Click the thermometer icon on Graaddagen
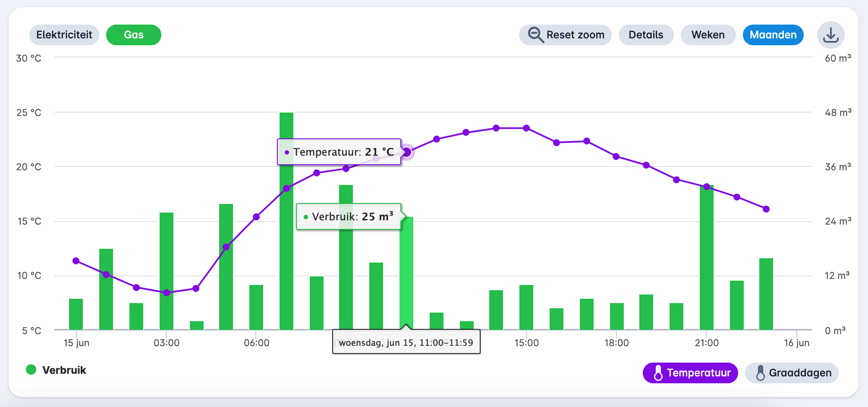Viewport: 868px width, 407px height. tap(760, 373)
